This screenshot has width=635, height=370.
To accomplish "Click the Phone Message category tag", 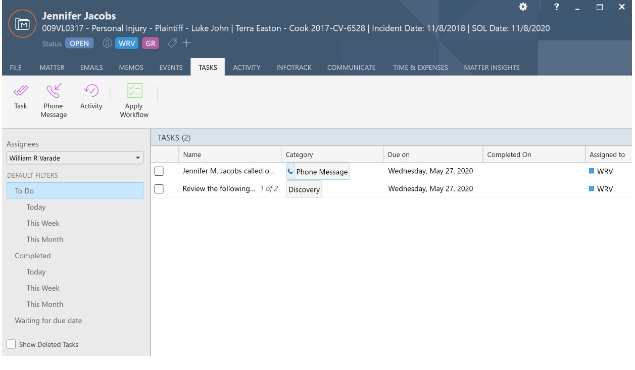I will (318, 171).
